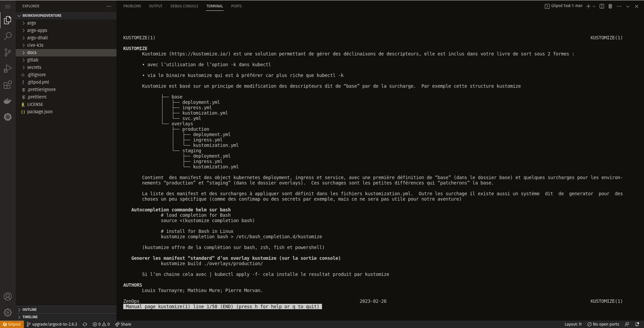Screen dimensions: 644x328
Task: Click branch upgrade/argocd-to-2.6.3 in status bar
Action: (x=52, y=324)
